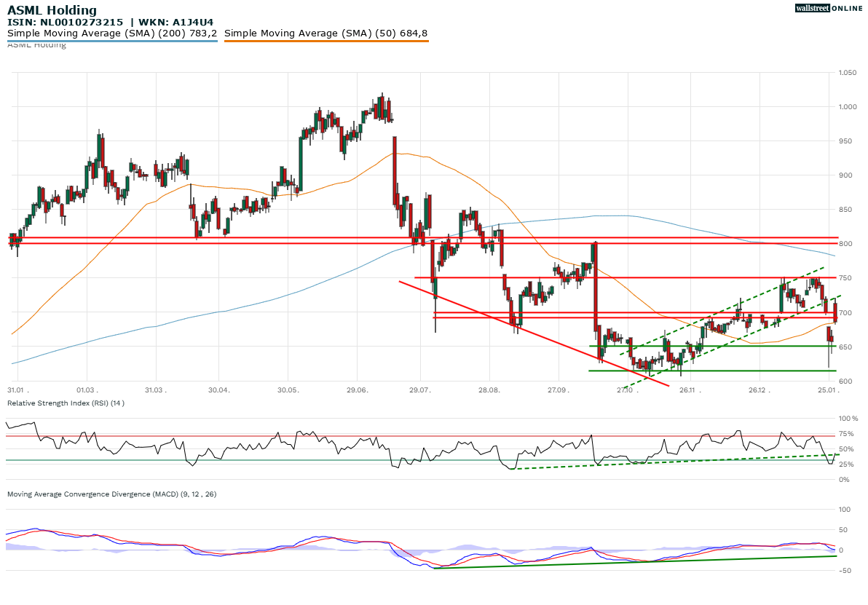The height and width of the screenshot is (605, 868).
Task: Click the orange SMA 50 legend line
Action: 326,41
